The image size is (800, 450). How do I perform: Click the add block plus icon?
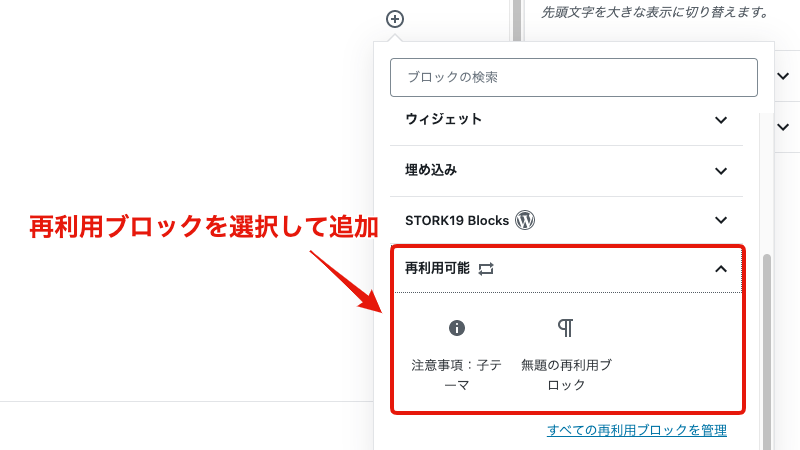395,19
